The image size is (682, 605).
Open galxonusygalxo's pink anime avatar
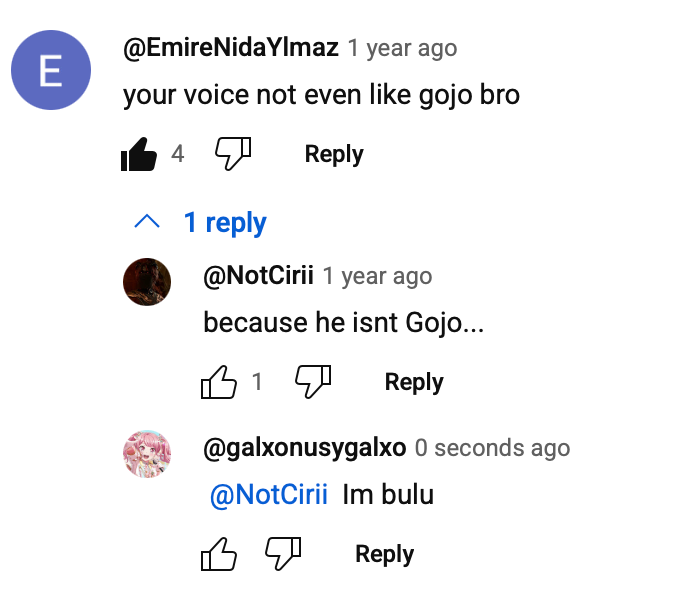point(147,452)
